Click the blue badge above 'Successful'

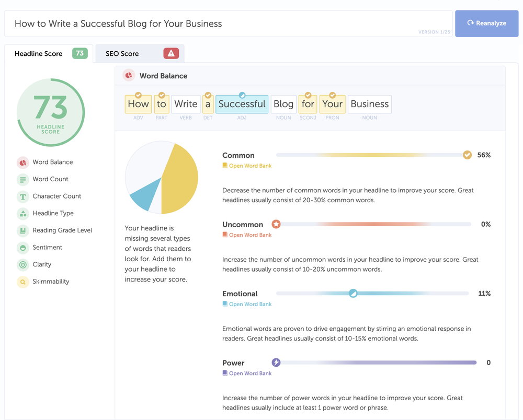point(242,95)
